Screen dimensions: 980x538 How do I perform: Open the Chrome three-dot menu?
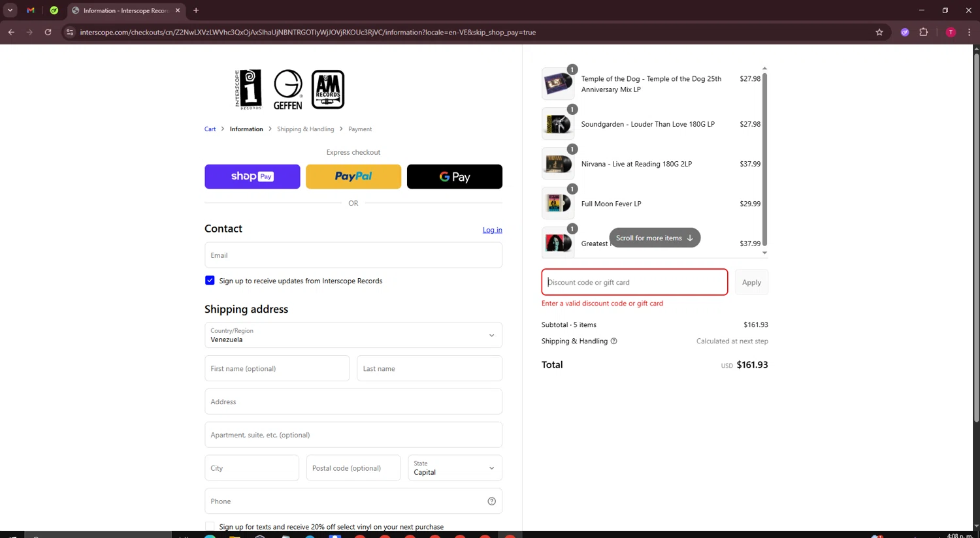click(x=969, y=32)
